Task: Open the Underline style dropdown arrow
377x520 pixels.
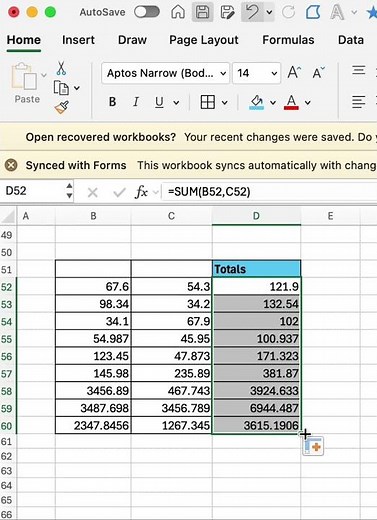Action: point(176,102)
